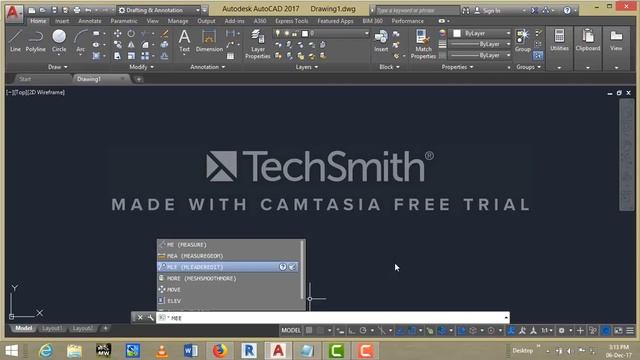Expand the Draw panel
This screenshot has height=360, width=640.
point(58,67)
